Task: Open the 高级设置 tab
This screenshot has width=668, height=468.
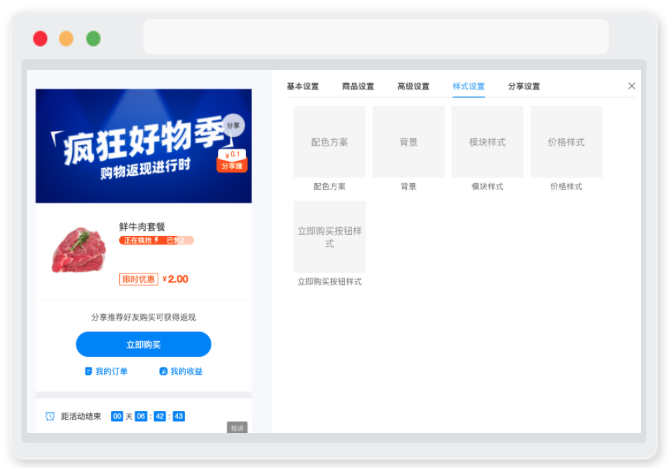Action: pos(413,86)
